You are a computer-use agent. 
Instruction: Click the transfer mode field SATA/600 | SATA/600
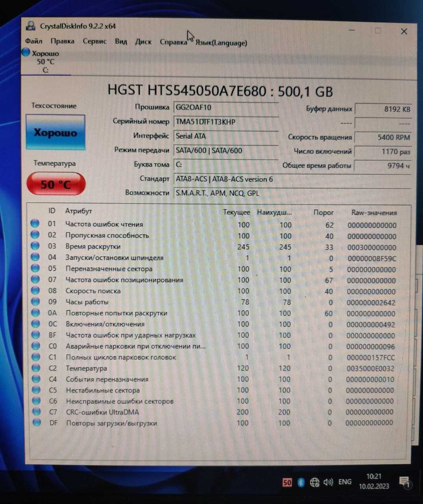pos(226,150)
